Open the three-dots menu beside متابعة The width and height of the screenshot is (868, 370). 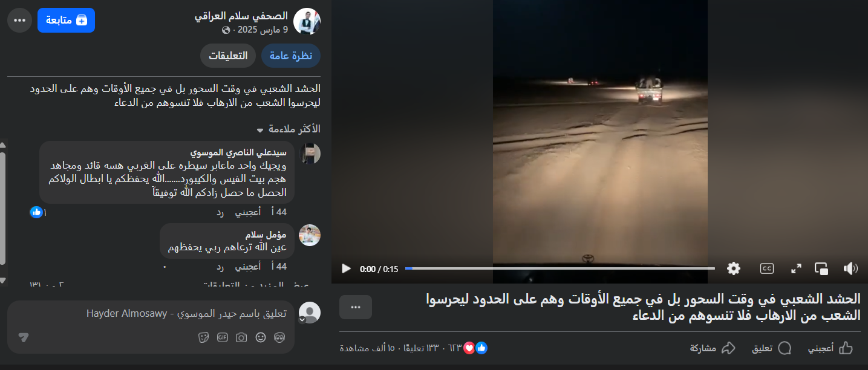coord(19,20)
